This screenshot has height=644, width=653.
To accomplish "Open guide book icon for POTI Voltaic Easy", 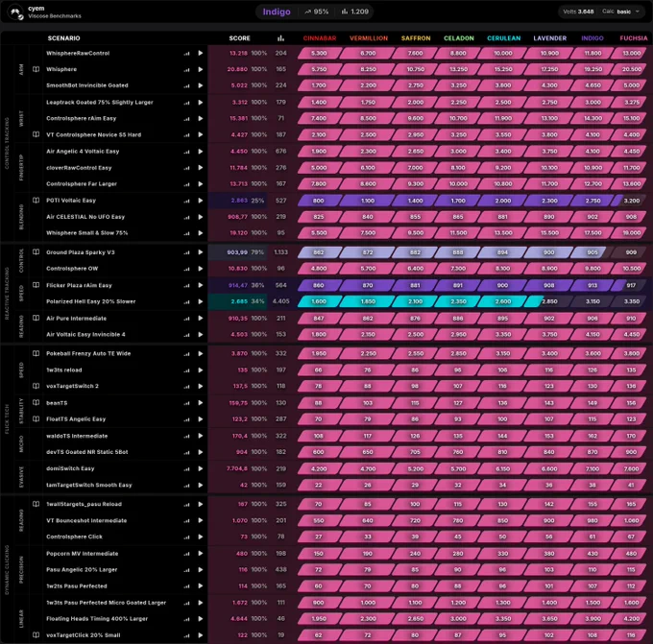I will (x=36, y=201).
